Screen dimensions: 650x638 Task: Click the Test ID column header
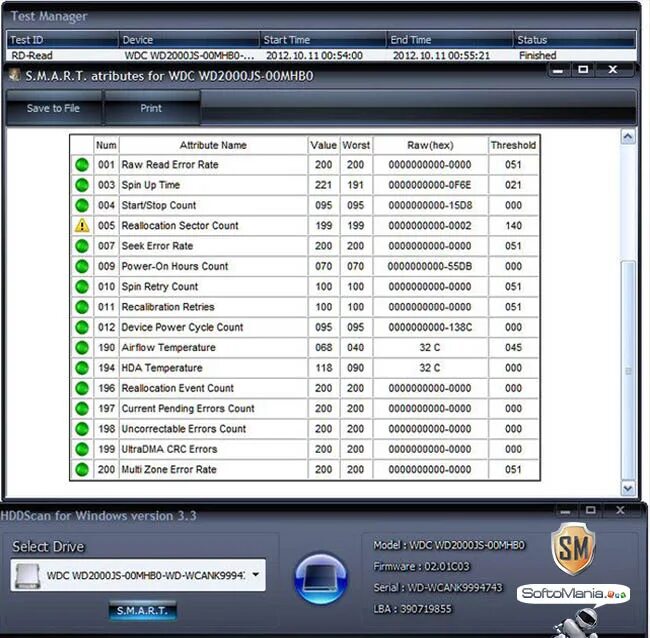62,40
